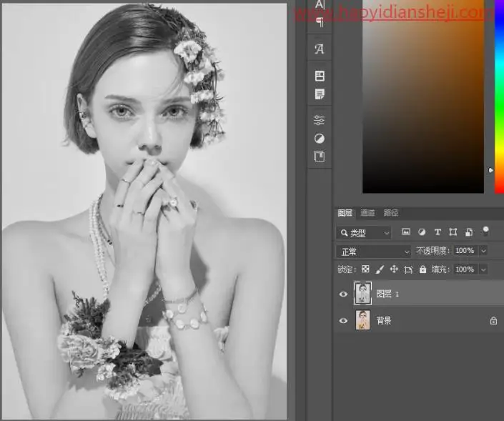This screenshot has width=504, height=421.
Task: Open the Adjustments panel icon
Action: [319, 139]
